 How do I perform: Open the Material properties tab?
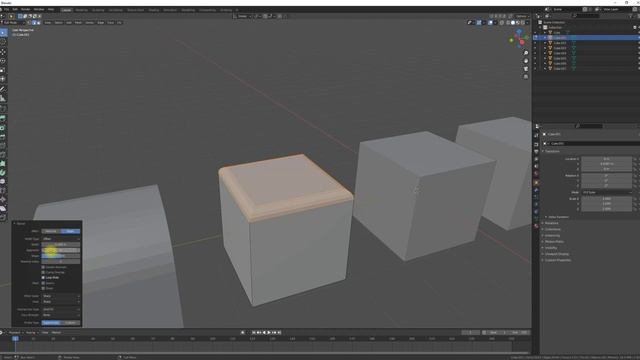click(536, 226)
